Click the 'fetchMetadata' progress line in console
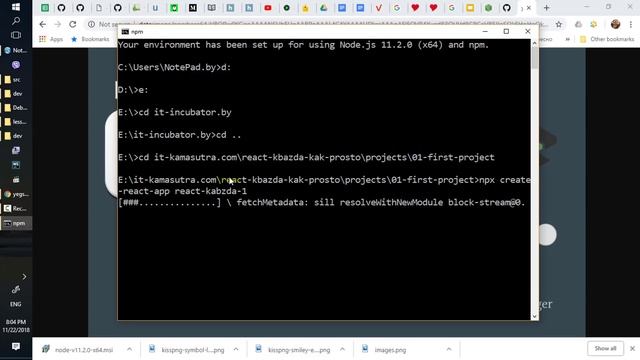Screen dimensions: 640x360 click(x=321, y=202)
